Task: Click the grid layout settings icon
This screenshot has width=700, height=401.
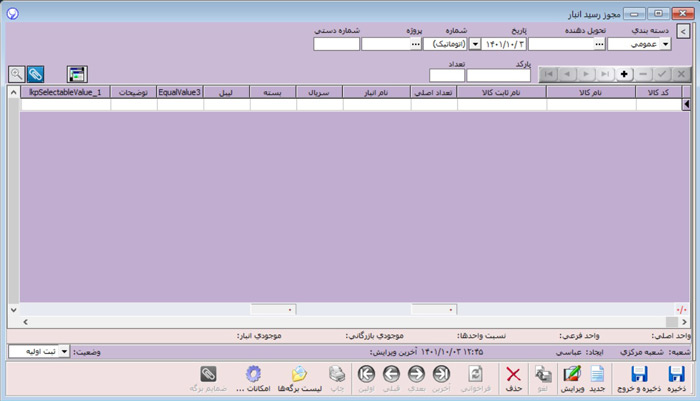Action: (77, 74)
